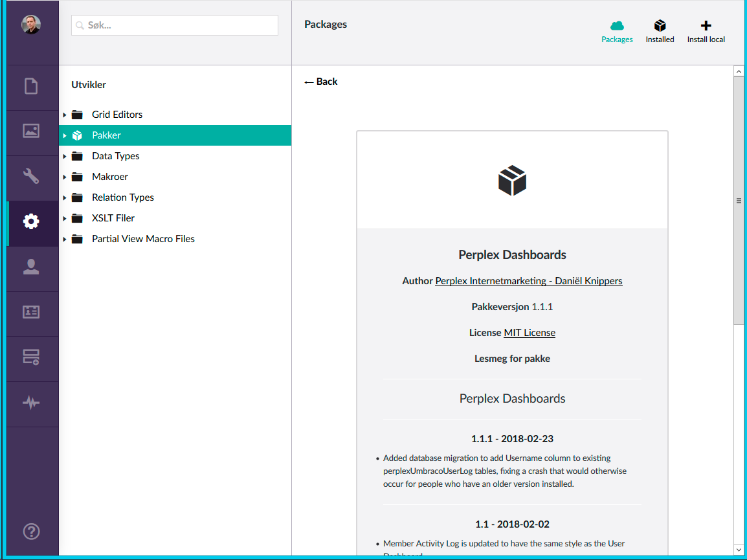Click the Help question mark icon
The image size is (747, 560).
(x=31, y=532)
